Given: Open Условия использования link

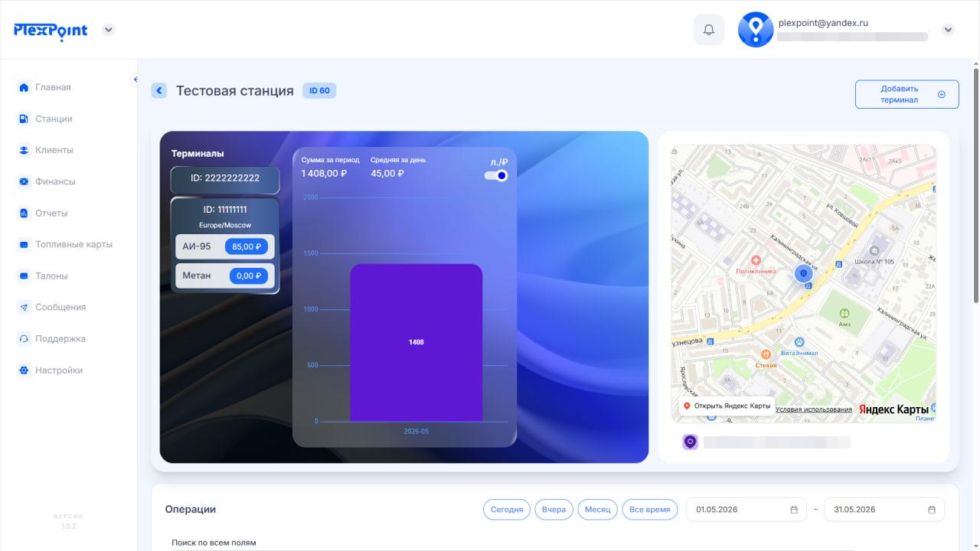Looking at the screenshot, I should click(x=814, y=409).
